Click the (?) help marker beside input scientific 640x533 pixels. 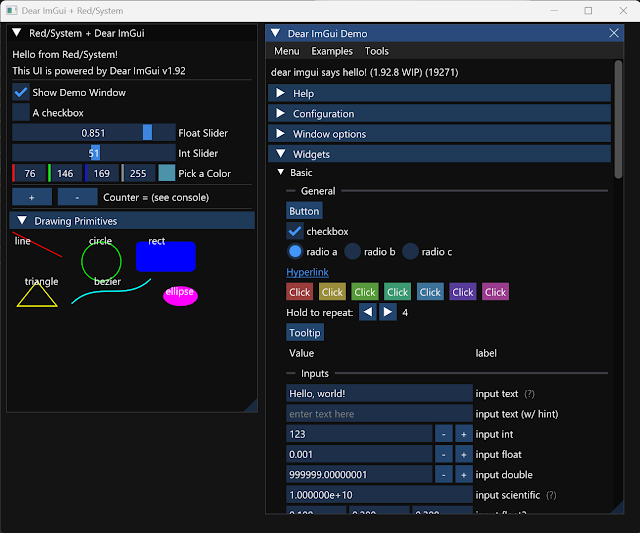click(551, 495)
